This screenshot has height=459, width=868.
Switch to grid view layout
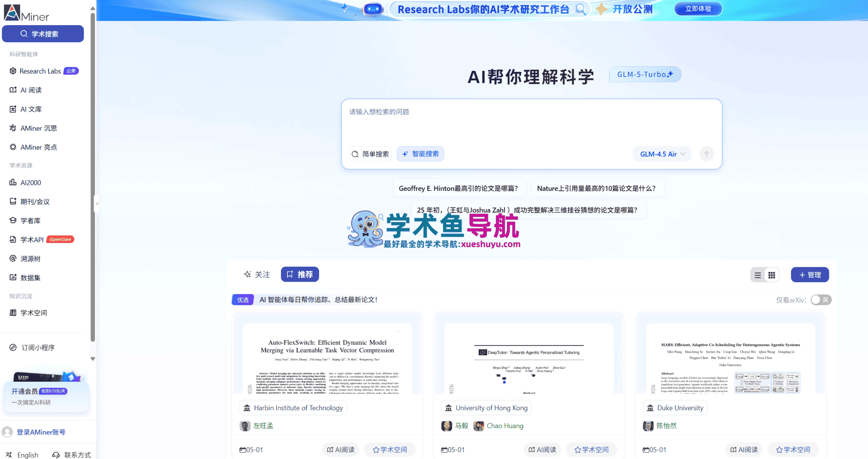(772, 275)
